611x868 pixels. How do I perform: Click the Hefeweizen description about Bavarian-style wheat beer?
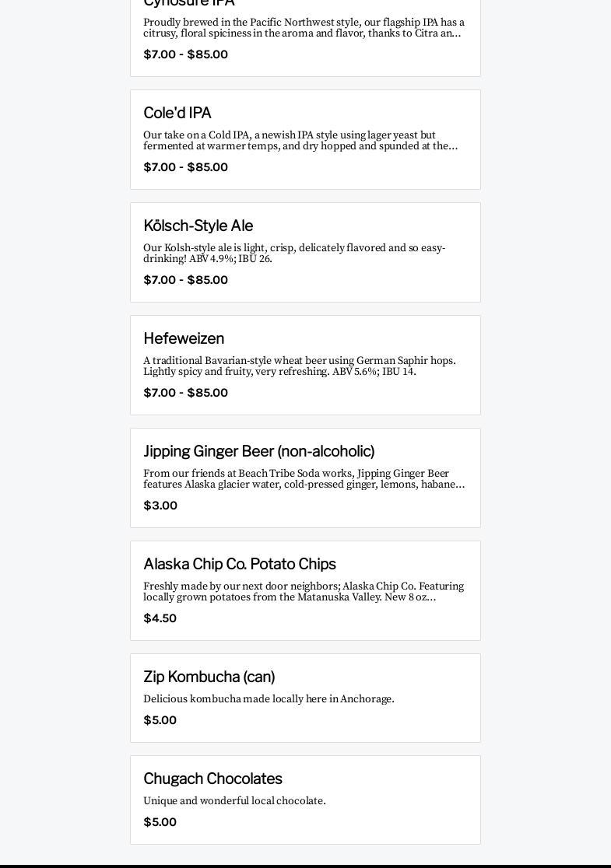click(299, 366)
